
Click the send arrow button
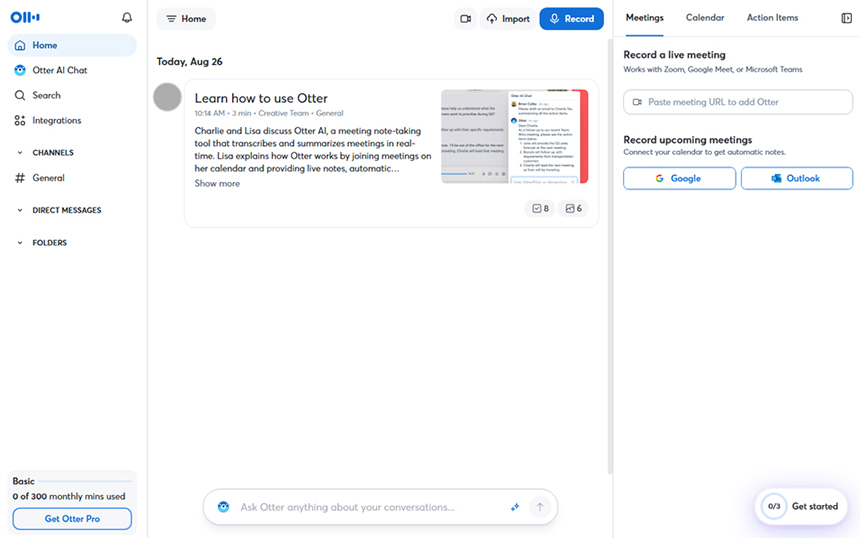point(540,507)
